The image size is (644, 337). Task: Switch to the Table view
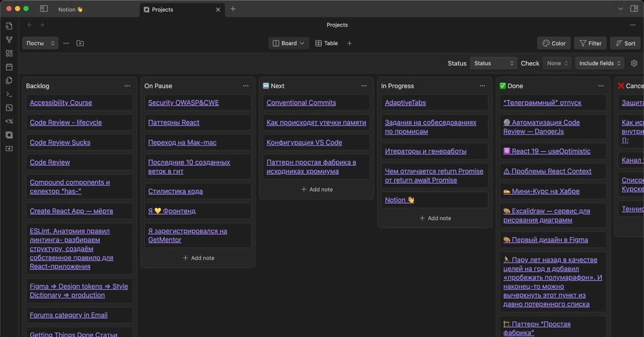coord(326,43)
